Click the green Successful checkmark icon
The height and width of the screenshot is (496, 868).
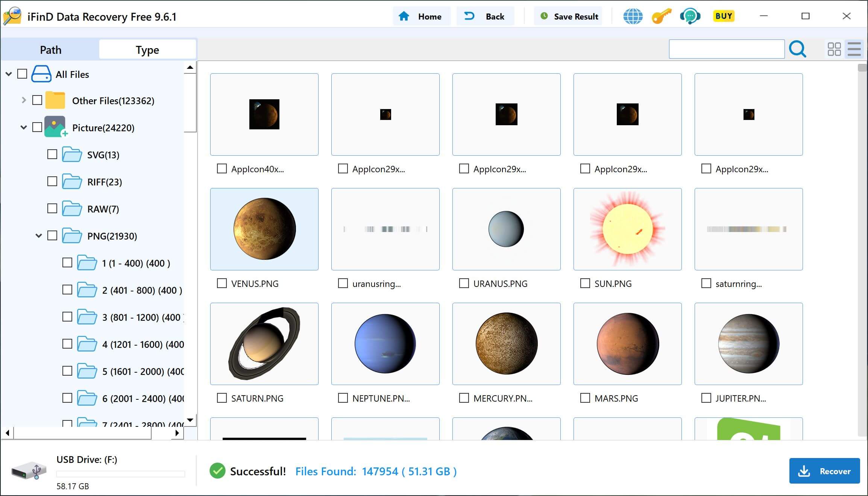217,471
